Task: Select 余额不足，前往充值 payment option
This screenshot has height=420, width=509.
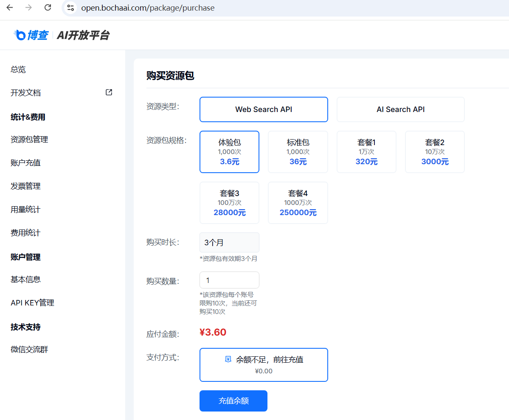Action: 264,365
